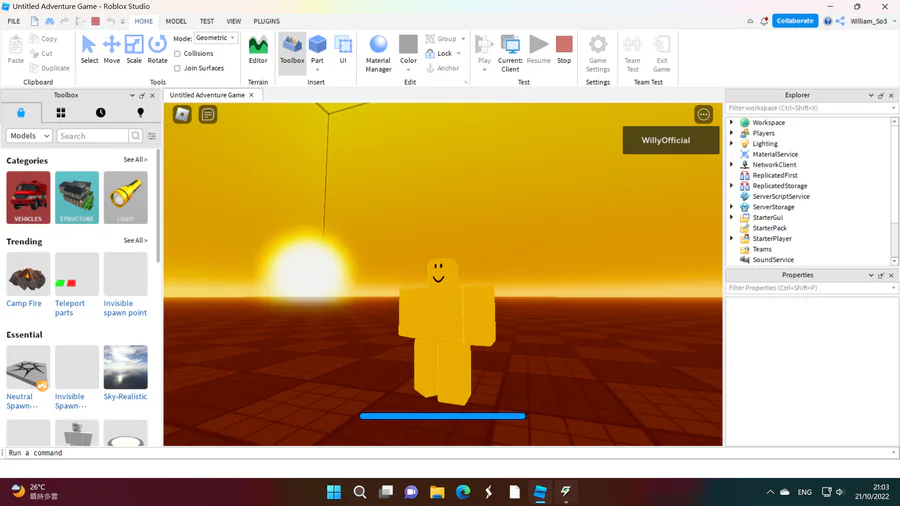Screen dimensions: 900x506
Task: Click the share icon near username
Action: (840, 21)
